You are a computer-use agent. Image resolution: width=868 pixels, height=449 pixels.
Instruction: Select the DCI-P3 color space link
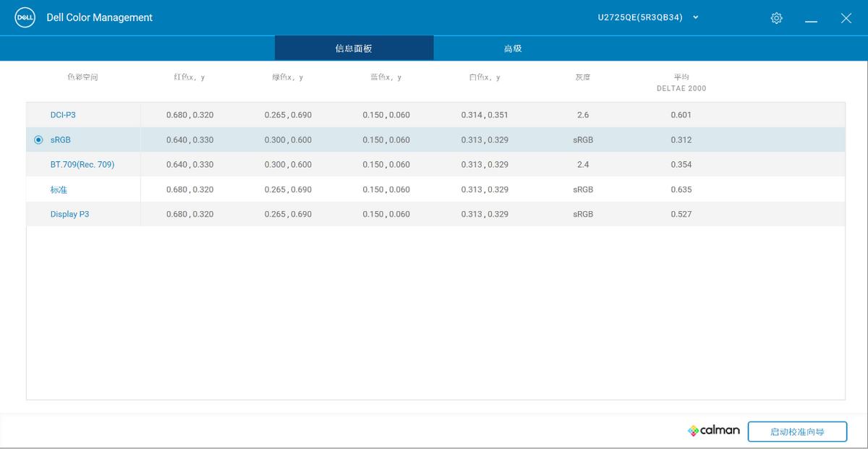coord(63,115)
